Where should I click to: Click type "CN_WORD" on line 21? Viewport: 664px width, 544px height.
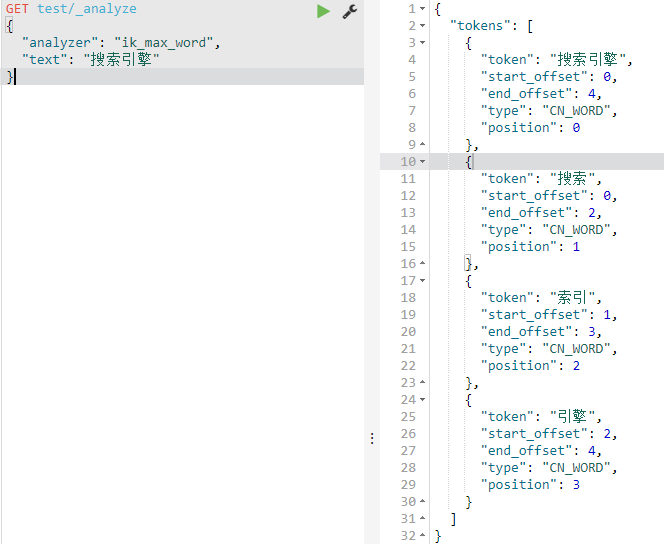[x=576, y=349]
